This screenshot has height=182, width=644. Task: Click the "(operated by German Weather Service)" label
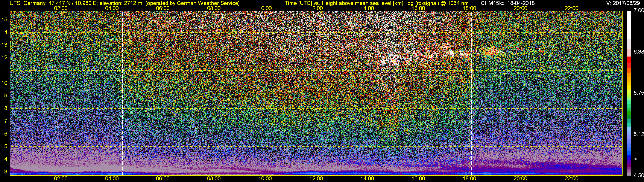point(192,3)
